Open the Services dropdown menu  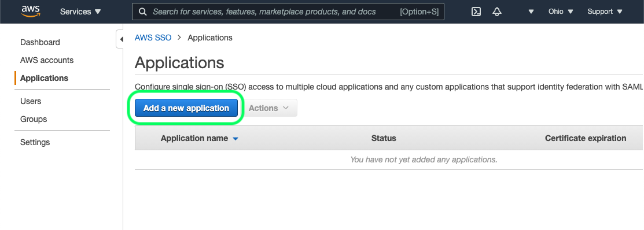pos(80,12)
